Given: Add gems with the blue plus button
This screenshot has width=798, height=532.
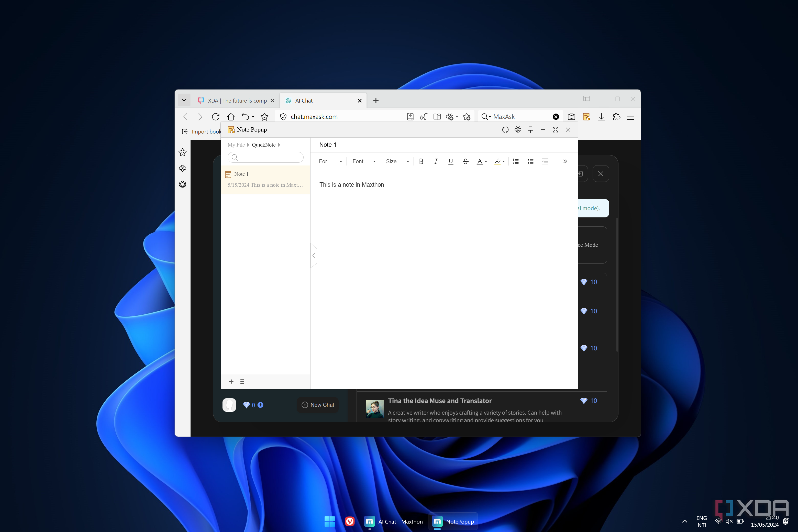Looking at the screenshot, I should (260, 405).
